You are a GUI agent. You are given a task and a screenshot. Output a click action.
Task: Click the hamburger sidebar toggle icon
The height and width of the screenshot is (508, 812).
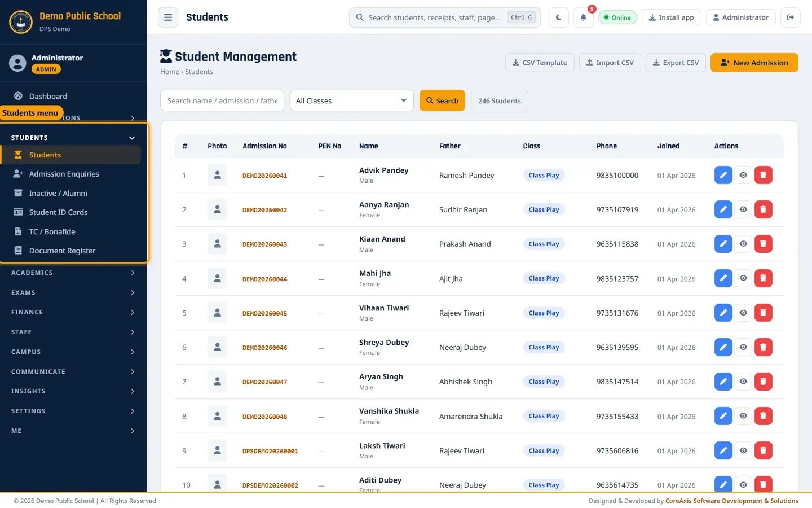pyautogui.click(x=168, y=17)
